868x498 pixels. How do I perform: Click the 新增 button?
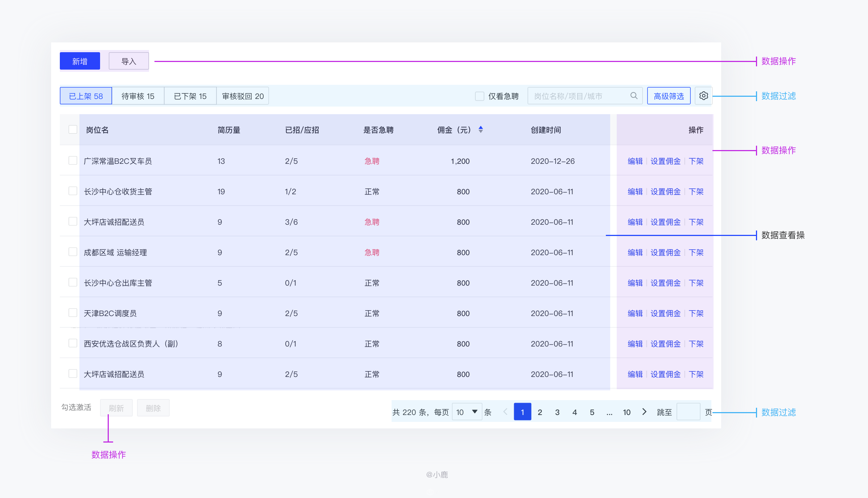pyautogui.click(x=80, y=61)
